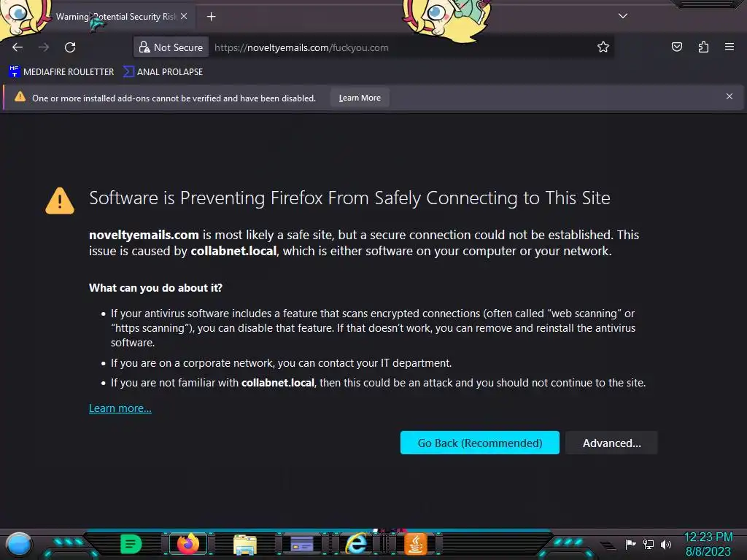This screenshot has width=747, height=560.
Task: Dismiss the add-ons disabled notification bar
Action: [729, 96]
